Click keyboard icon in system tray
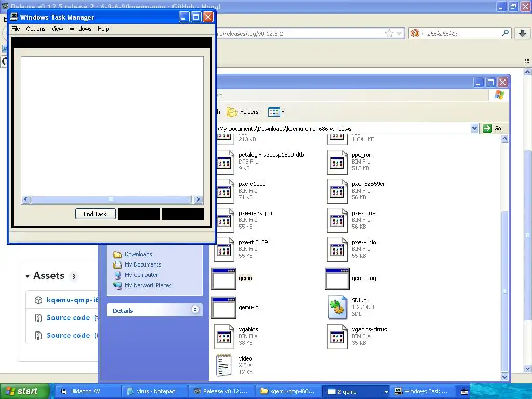This screenshot has height=399, width=532. pyautogui.click(x=464, y=392)
